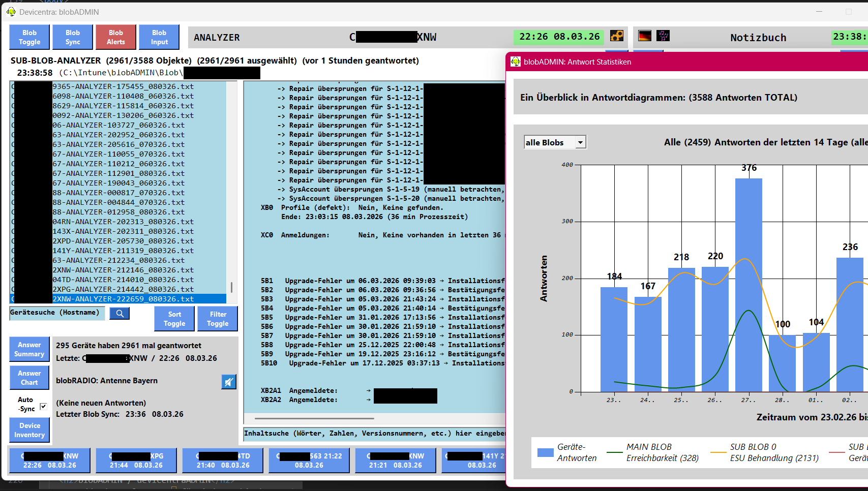Click the orange gears icon beside the clock
Viewport: 868px width, 491px height.
pyautogui.click(x=617, y=36)
